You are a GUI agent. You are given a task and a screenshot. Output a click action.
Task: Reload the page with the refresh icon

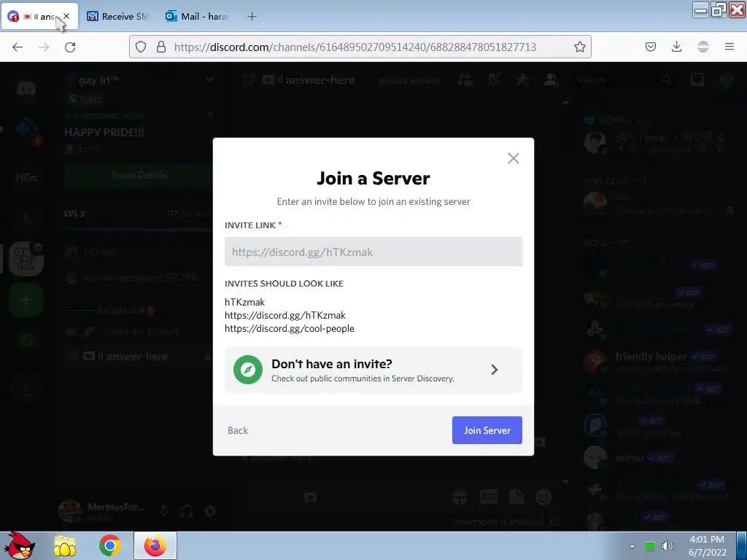tap(70, 47)
